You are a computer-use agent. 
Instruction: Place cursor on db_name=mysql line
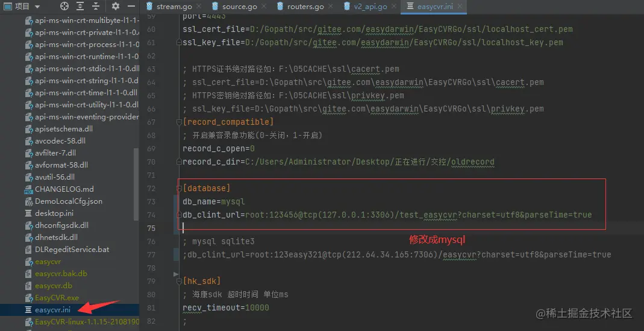tap(214, 201)
